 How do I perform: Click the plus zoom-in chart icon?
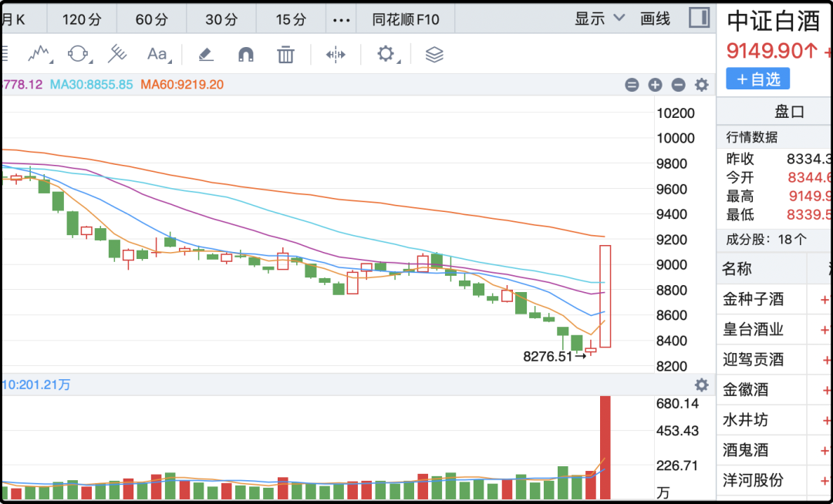[x=655, y=85]
